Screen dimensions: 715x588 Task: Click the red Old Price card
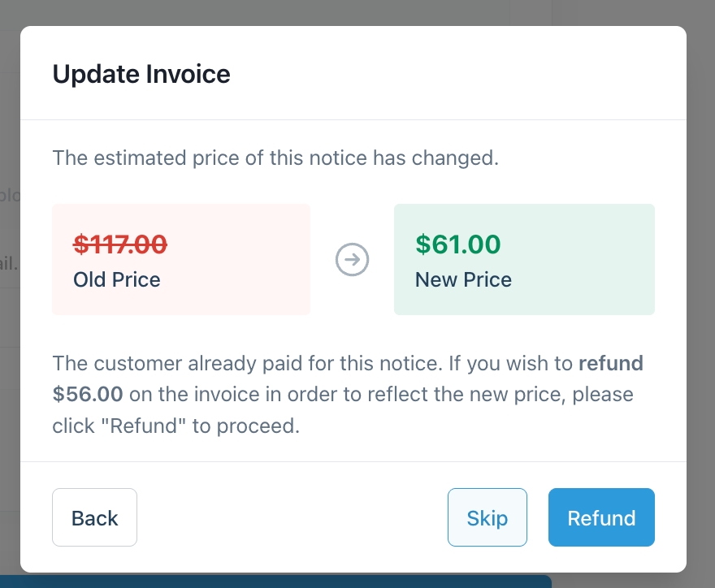[181, 259]
